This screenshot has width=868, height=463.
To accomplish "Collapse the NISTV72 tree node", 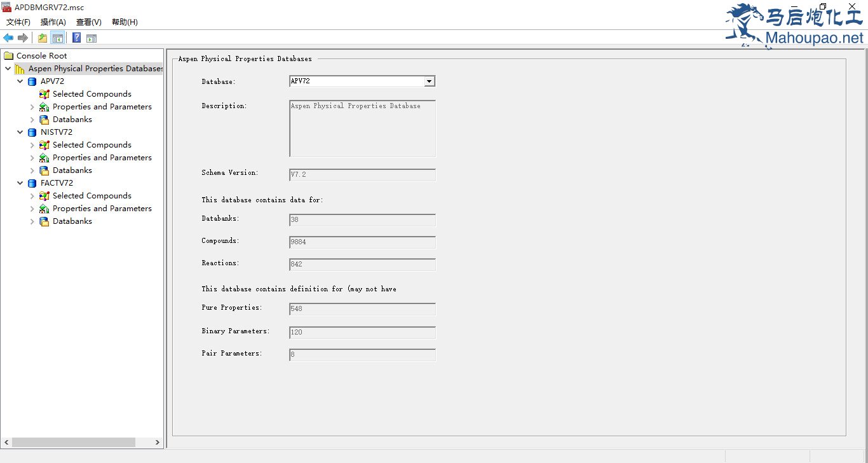I will [20, 132].
